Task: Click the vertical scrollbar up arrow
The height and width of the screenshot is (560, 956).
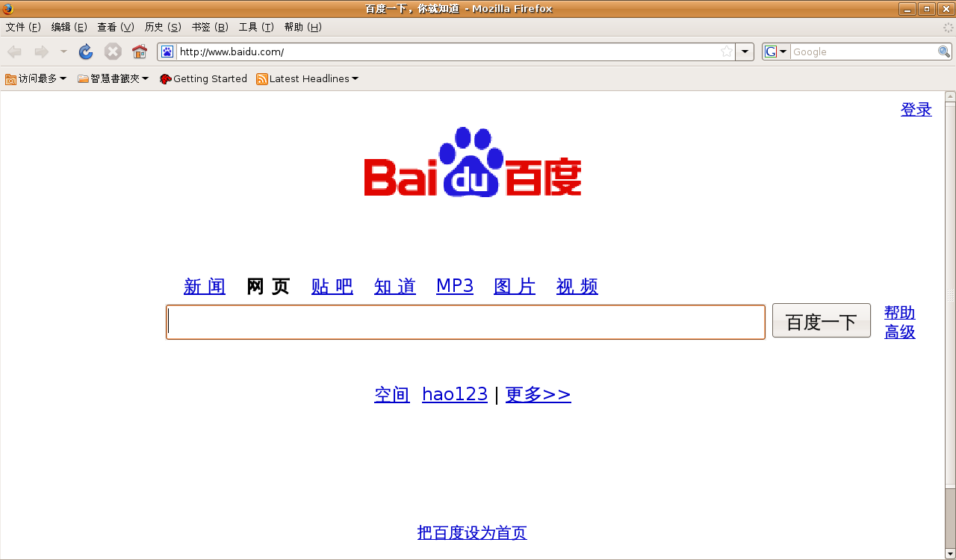Action: 950,96
